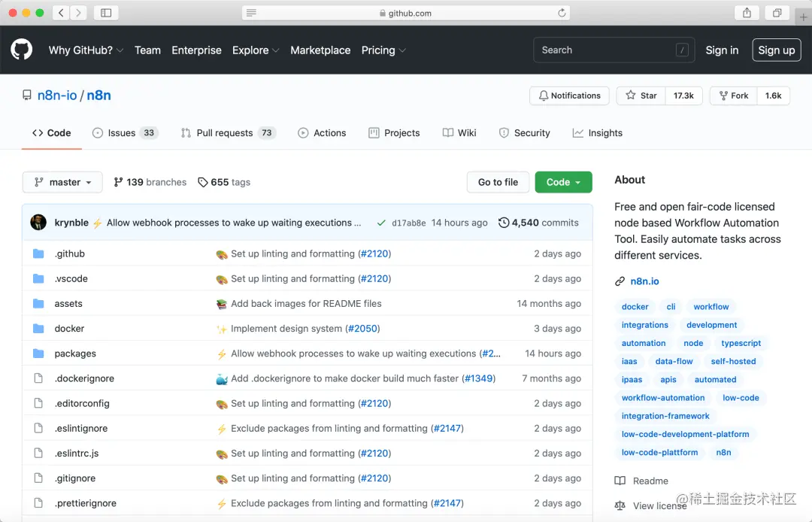Image resolution: width=812 pixels, height=522 pixels.
Task: Click the link chain icon next to n8n.io
Action: click(x=620, y=281)
